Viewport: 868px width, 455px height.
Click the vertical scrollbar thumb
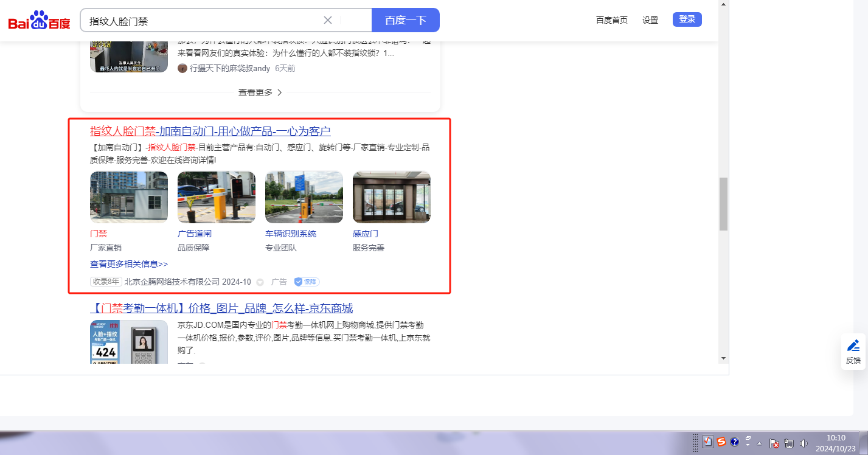(724, 204)
